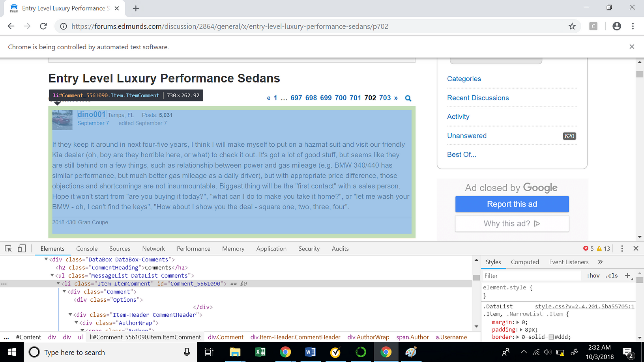Select a.Username in breadcrumb bar
The width and height of the screenshot is (644, 362).
[451, 337]
